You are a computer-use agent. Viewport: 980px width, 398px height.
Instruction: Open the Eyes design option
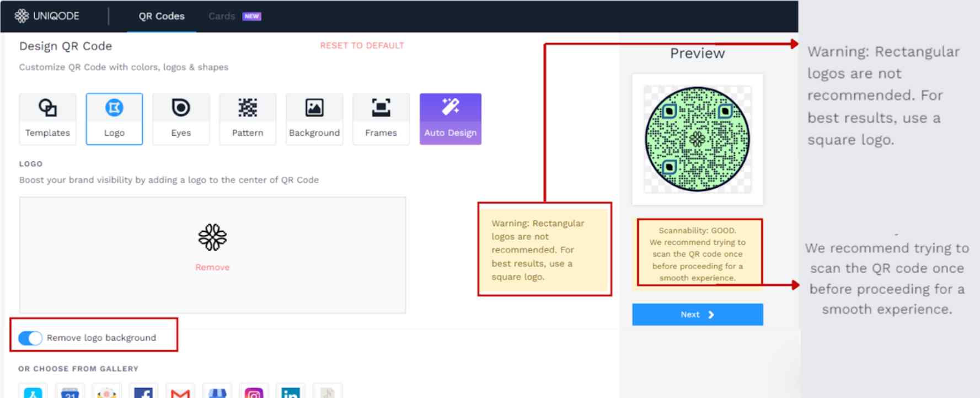pyautogui.click(x=181, y=119)
